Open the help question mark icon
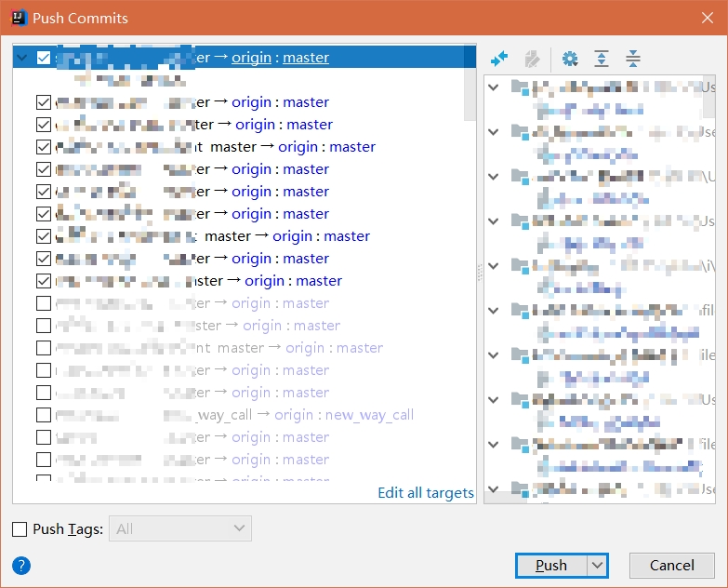Image resolution: width=728 pixels, height=588 pixels. pyautogui.click(x=21, y=565)
